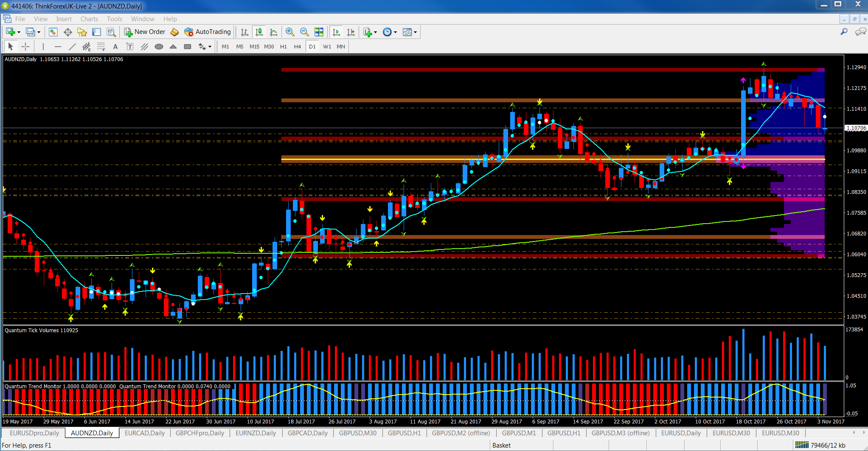This screenshot has width=868, height=451.
Task: Switch to Candlesticks display
Action: [x=259, y=32]
